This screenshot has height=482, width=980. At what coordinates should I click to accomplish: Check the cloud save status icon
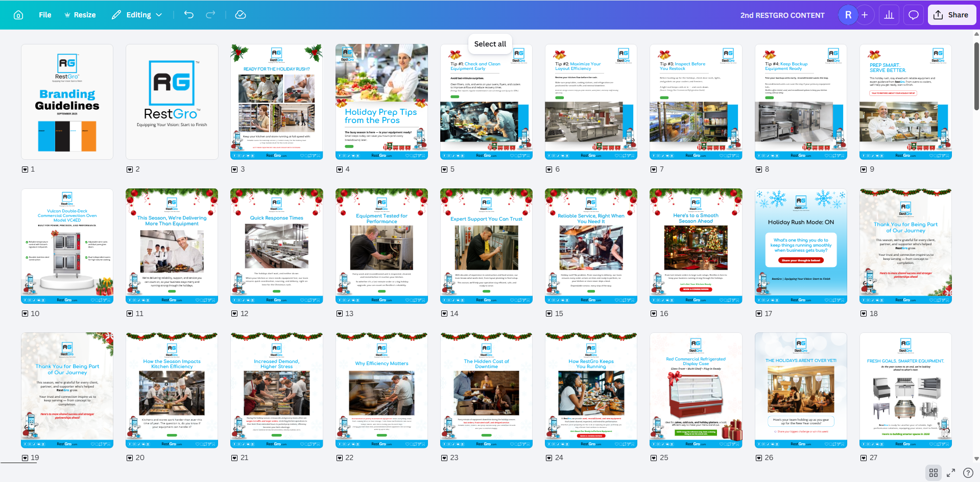(241, 15)
